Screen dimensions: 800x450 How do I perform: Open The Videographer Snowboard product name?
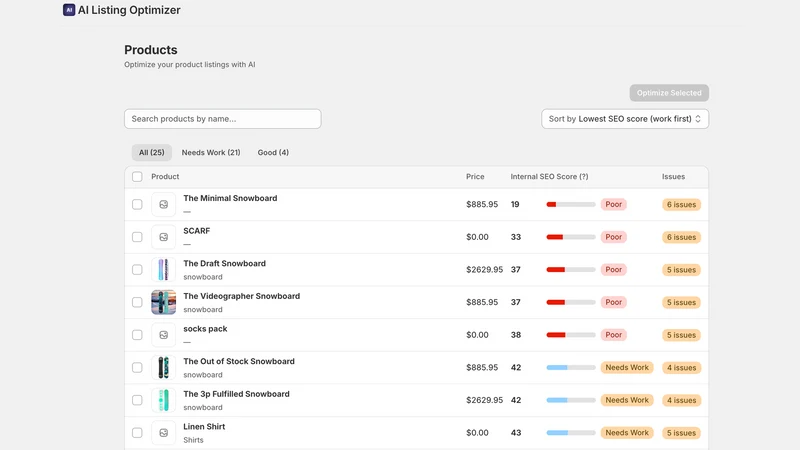point(241,296)
